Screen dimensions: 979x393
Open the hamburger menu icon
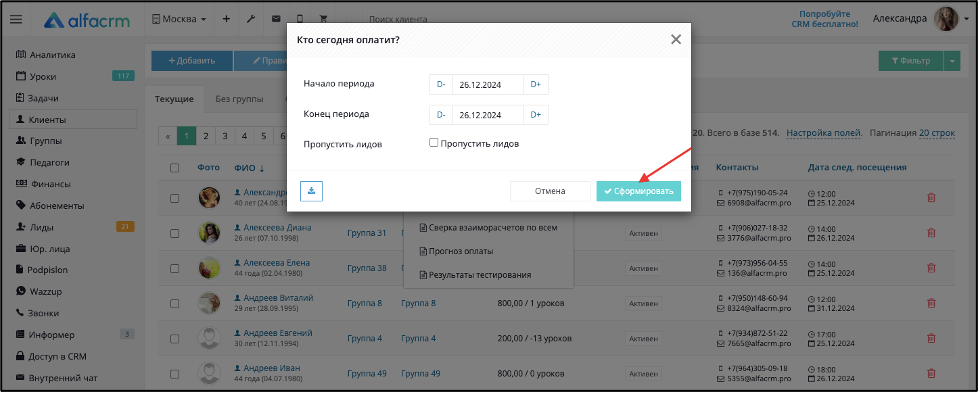coord(16,19)
